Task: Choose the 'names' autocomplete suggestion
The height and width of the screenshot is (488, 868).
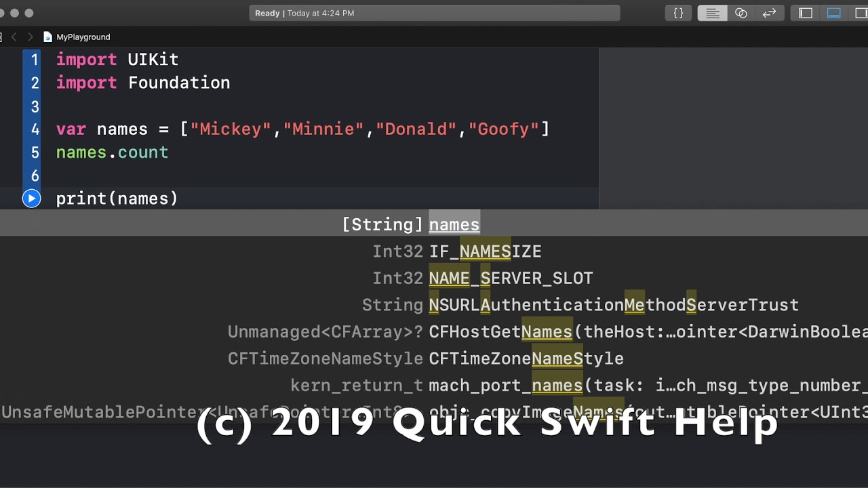Action: (434, 224)
